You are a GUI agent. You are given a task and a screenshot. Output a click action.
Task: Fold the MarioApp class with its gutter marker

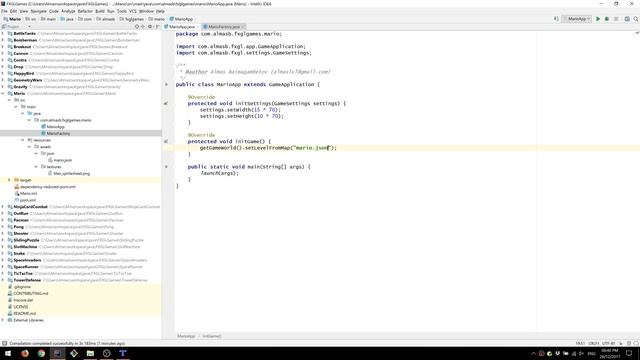click(x=166, y=84)
